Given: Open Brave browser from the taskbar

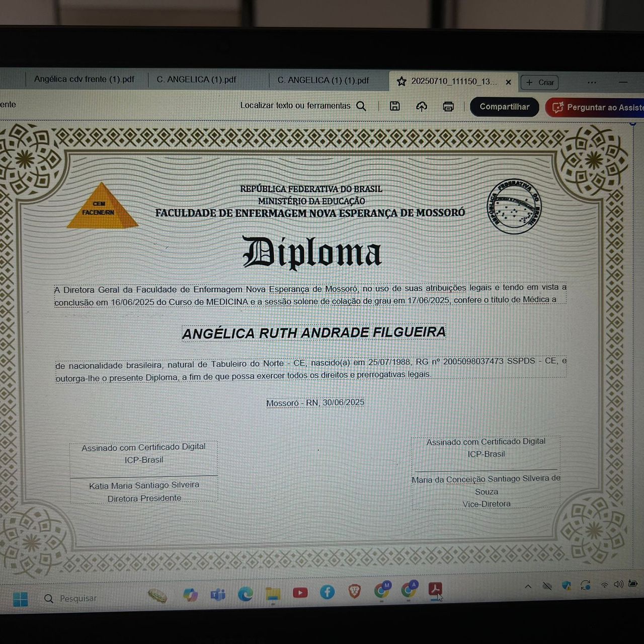Looking at the screenshot, I should (x=355, y=591).
